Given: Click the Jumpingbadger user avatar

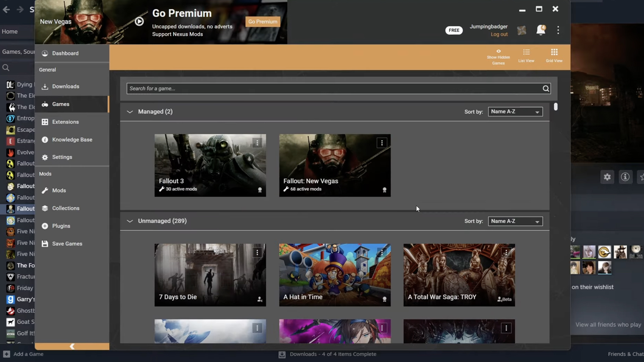Looking at the screenshot, I should point(522,30).
